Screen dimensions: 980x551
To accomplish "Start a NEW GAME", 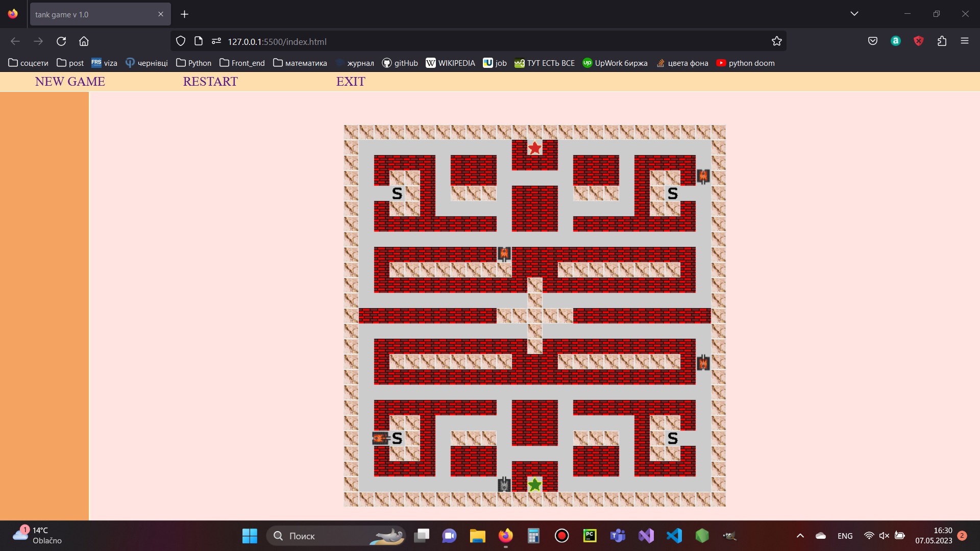I will coord(70,82).
